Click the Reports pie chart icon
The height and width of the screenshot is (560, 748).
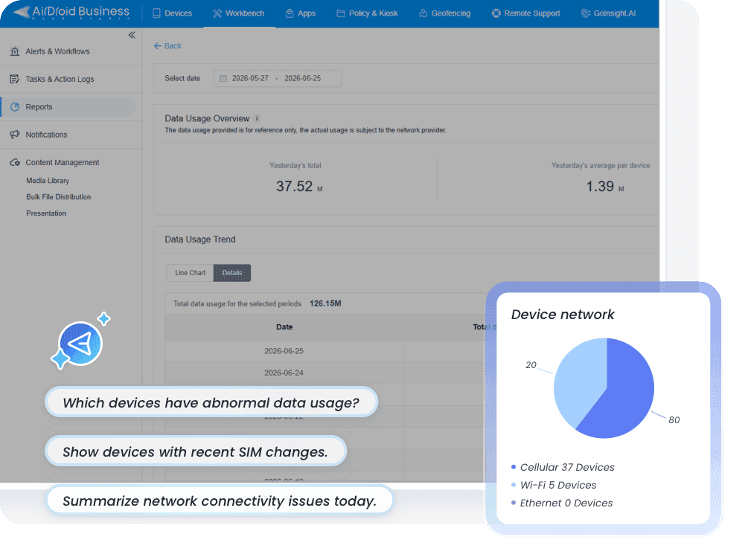point(15,107)
